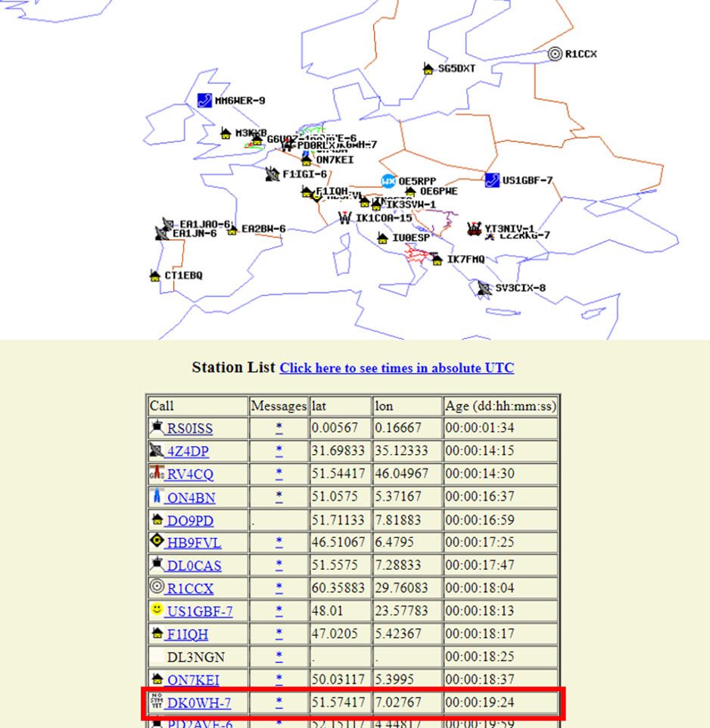Click the CT1EBQ house icon on map
This screenshot has width=710, height=728.
(x=155, y=275)
